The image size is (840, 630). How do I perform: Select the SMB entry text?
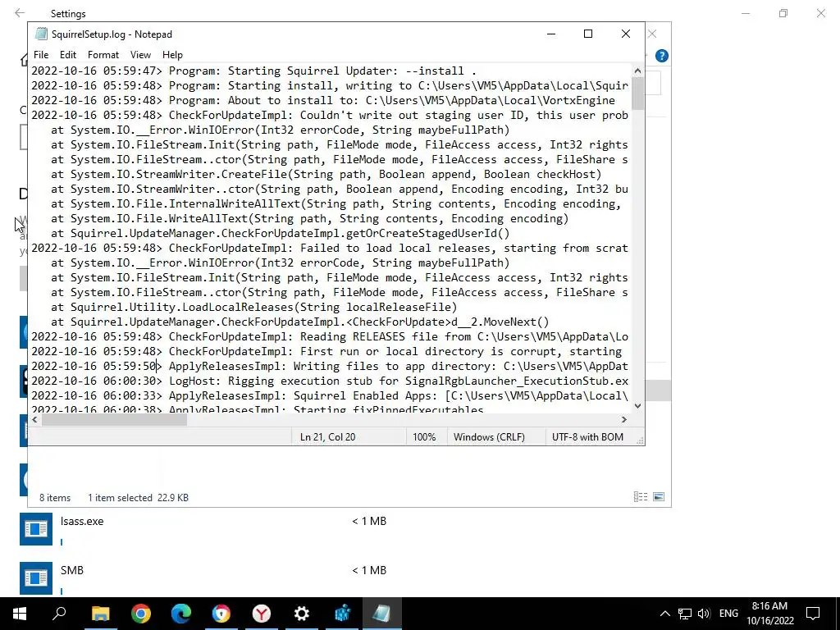[72, 571]
